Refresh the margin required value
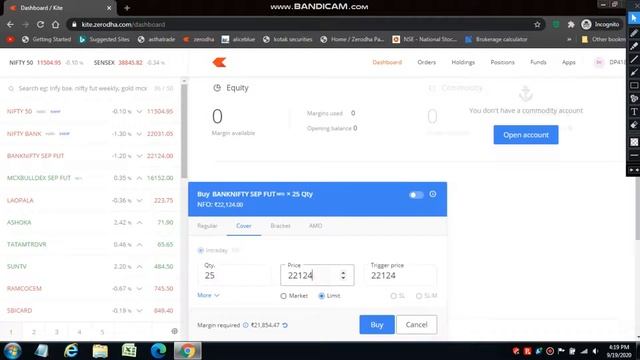 pos(285,325)
